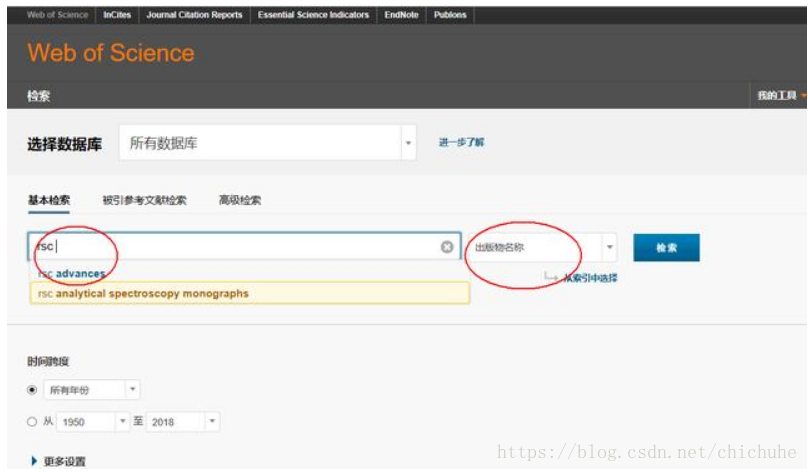Screen dimensions: 808x472
Task: Open the 出版物名称 field dropdown
Action: (543, 247)
